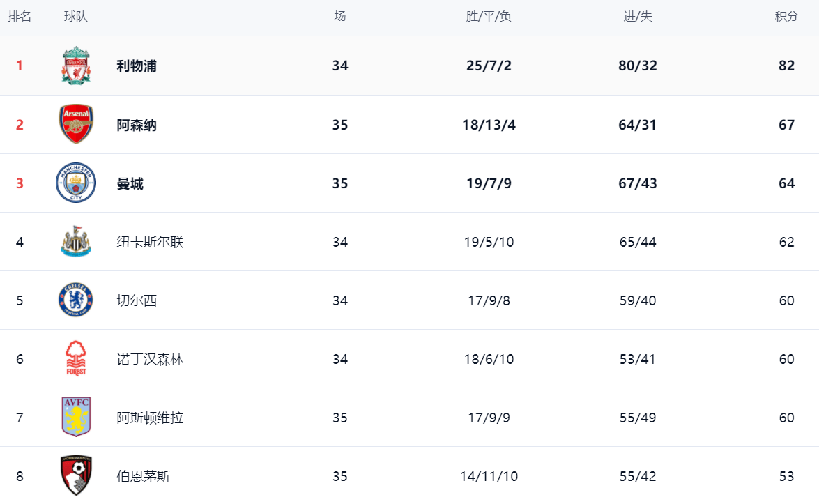This screenshot has width=819, height=504.
Task: Open team name 利物浦
Action: 137,66
